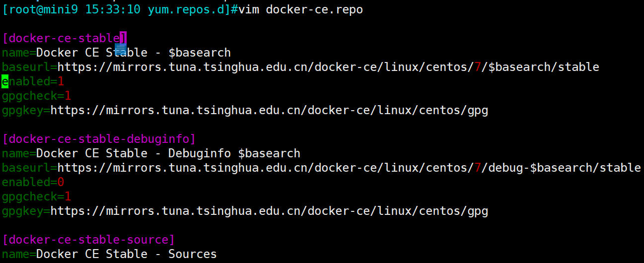Click the gpgkey URL in the first section
644x263 pixels.
click(269, 110)
